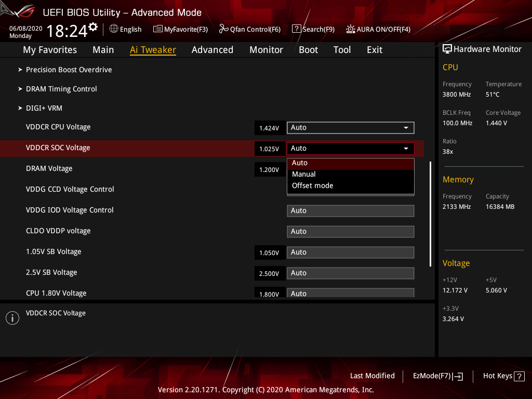Choose Manual in the SOC Voltage list
Image resolution: width=532 pixels, height=399 pixels.
pyautogui.click(x=351, y=175)
